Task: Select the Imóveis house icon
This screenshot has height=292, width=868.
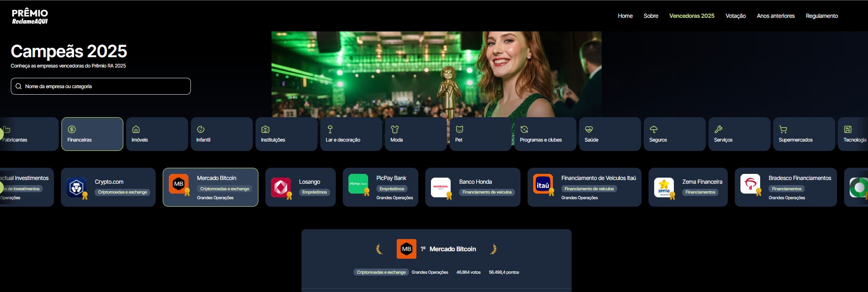Action: point(136,129)
